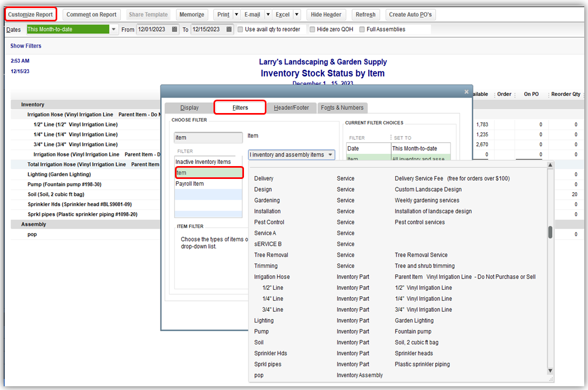Expand the Dates range dropdown
588x390 pixels.
(113, 29)
